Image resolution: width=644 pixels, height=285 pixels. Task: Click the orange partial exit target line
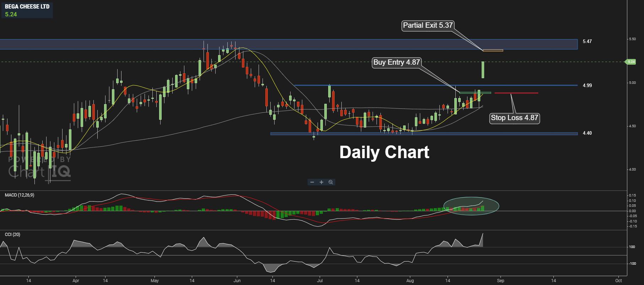click(493, 50)
